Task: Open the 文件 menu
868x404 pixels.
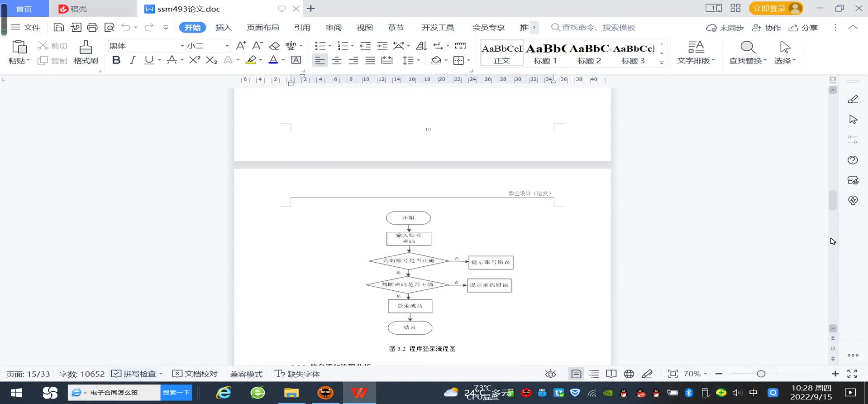Action: [x=26, y=28]
